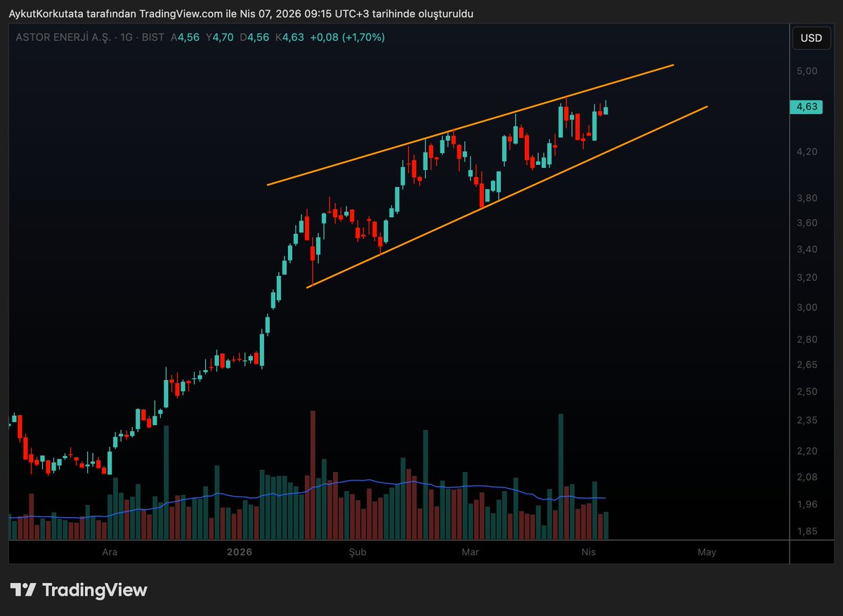843x616 pixels.
Task: Click the 2,50 price axis label
Action: tap(806, 391)
